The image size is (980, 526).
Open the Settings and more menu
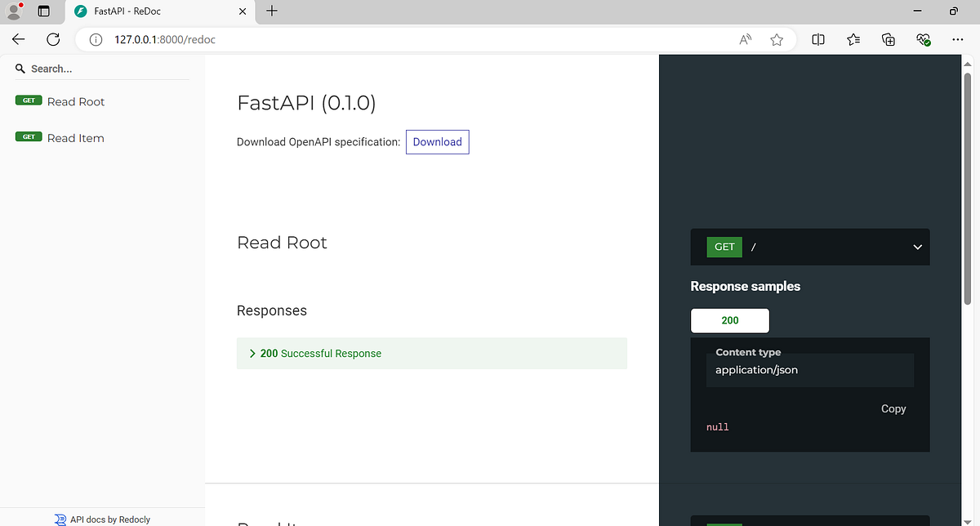[957, 38]
